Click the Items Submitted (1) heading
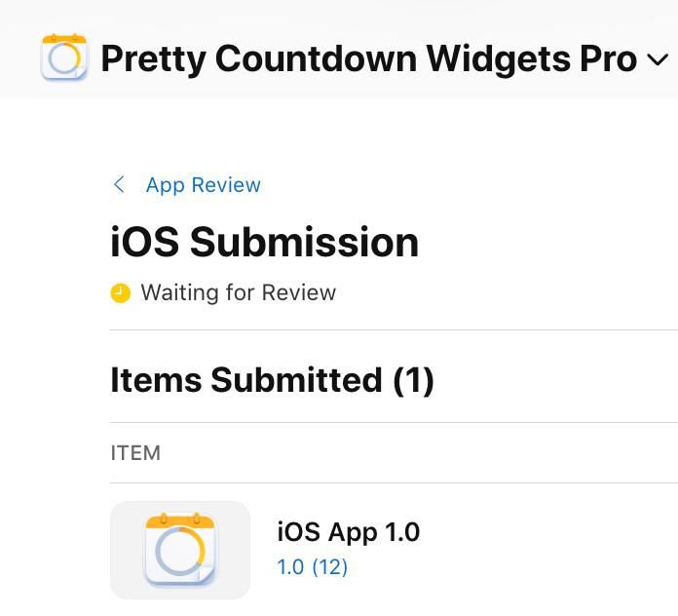The height and width of the screenshot is (616, 678). [272, 379]
